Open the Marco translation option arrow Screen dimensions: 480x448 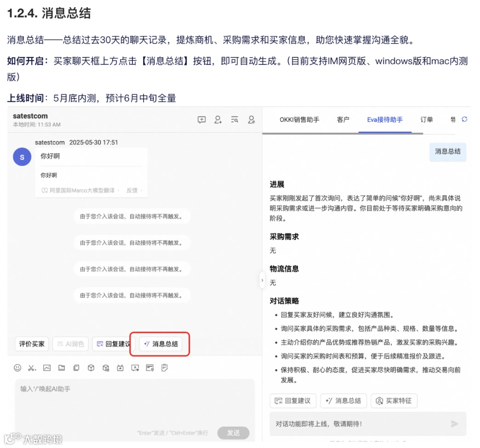coord(118,191)
